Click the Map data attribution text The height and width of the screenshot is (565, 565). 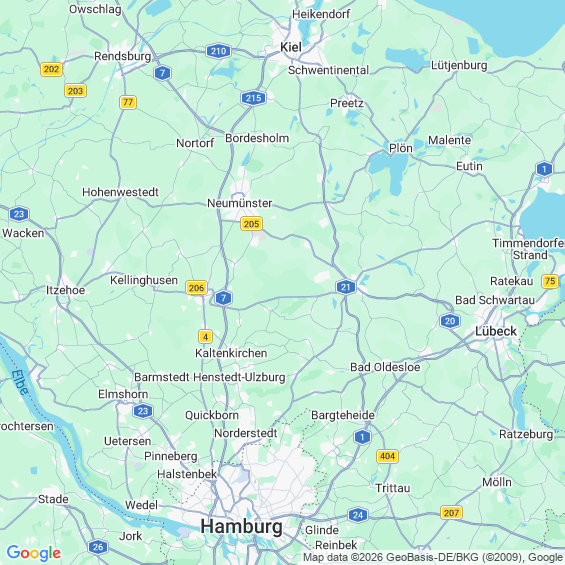tap(433, 557)
